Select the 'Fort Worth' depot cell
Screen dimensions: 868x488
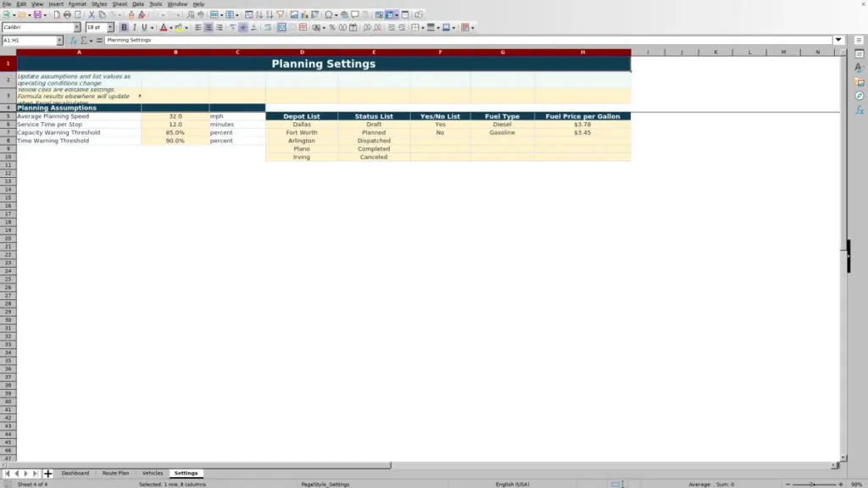point(302,133)
